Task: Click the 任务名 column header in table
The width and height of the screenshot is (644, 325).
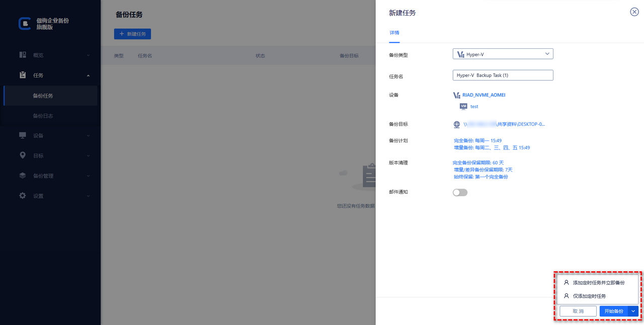Action: pos(145,56)
